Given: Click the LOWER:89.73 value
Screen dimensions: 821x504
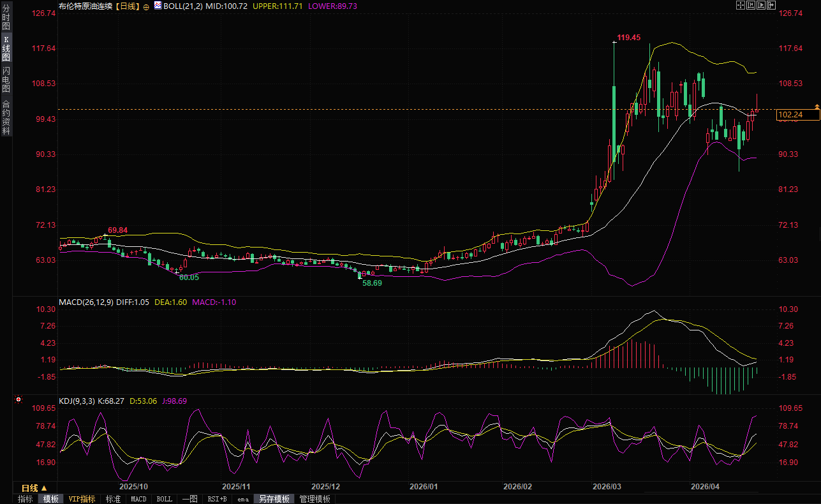Looking at the screenshot, I should coord(332,6).
